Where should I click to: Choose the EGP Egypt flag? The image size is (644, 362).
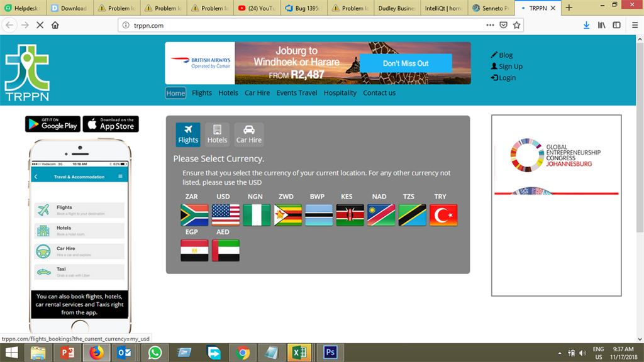click(194, 250)
